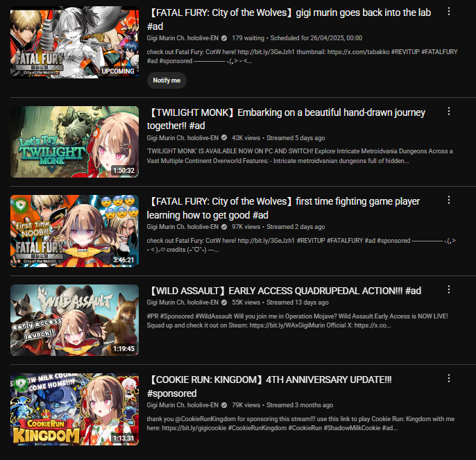Viewport: 476px width, 460px height.
Task: Click verified badge on Wild Assault video channel
Action: (x=224, y=303)
